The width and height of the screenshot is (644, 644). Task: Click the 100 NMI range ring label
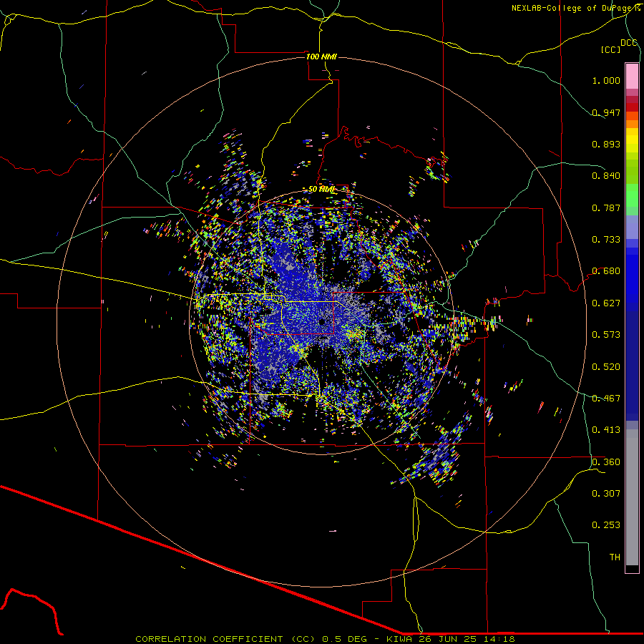pyautogui.click(x=321, y=57)
